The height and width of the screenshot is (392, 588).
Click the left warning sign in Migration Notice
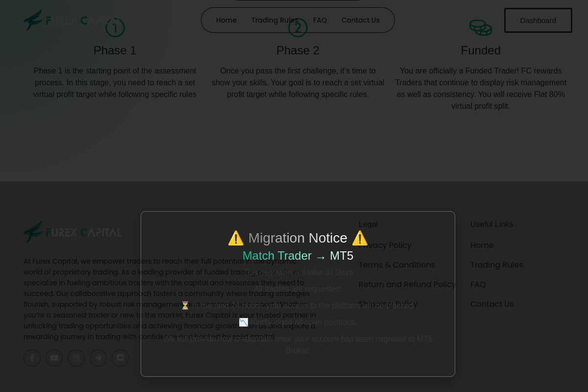click(236, 238)
